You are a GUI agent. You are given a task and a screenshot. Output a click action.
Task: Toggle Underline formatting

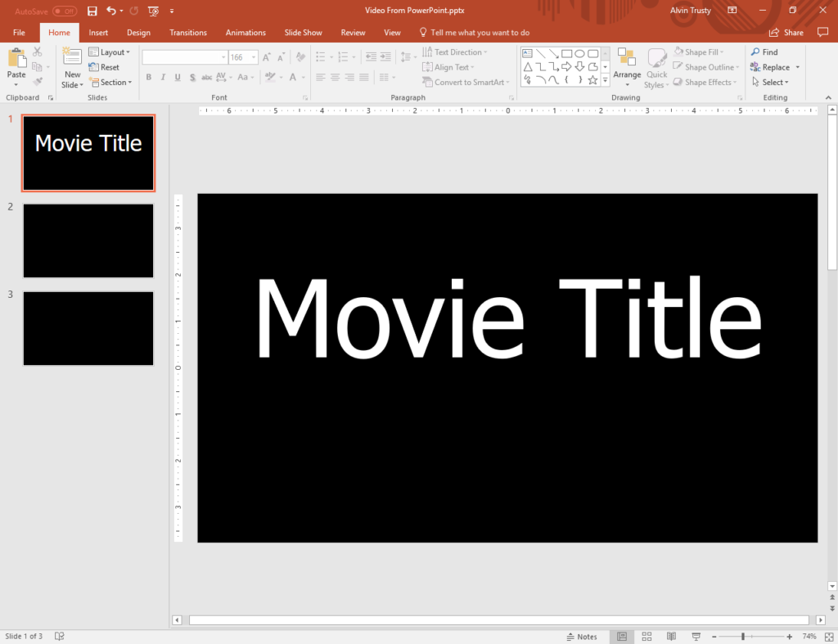point(178,78)
